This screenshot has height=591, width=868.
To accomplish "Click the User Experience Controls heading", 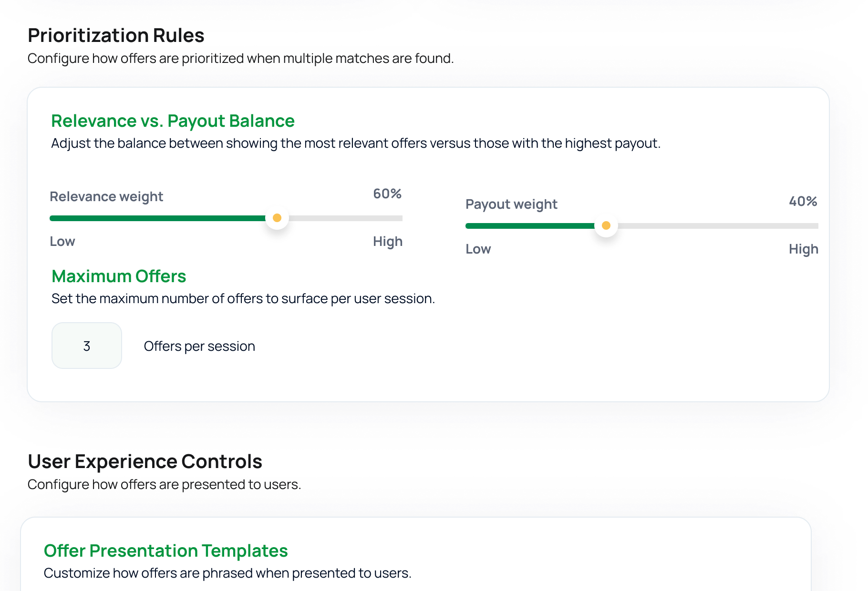I will click(145, 461).
